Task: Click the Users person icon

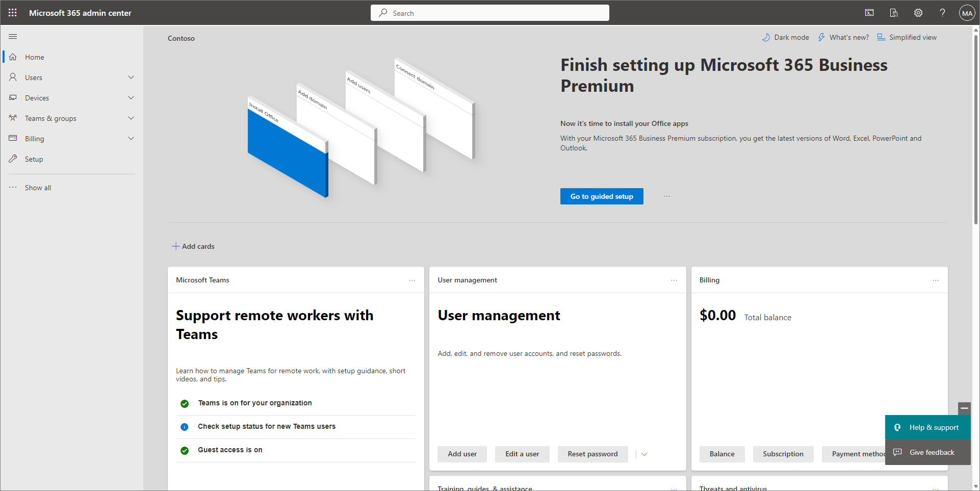Action: point(13,77)
